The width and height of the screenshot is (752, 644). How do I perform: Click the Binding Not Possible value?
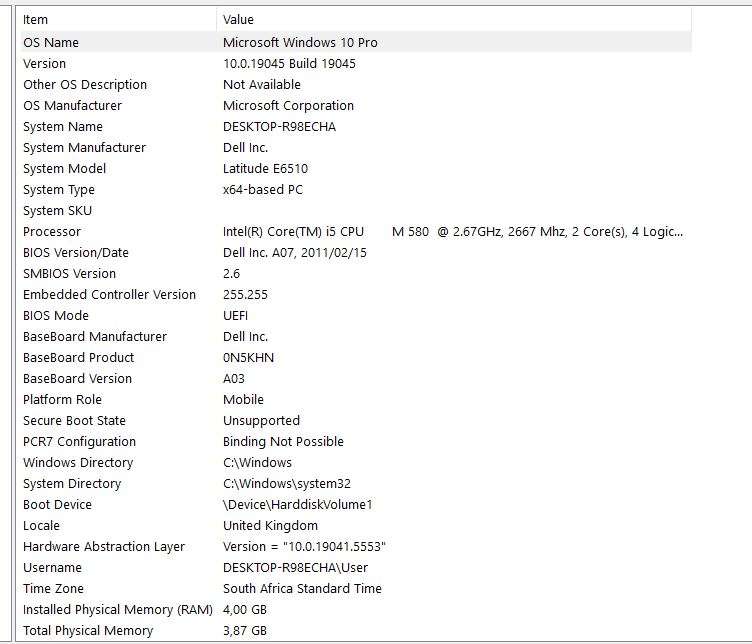click(283, 442)
